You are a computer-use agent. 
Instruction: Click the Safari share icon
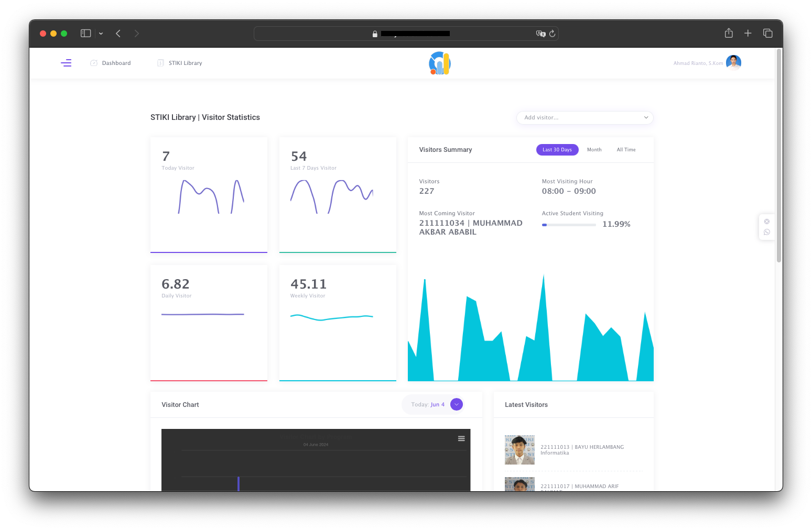728,33
